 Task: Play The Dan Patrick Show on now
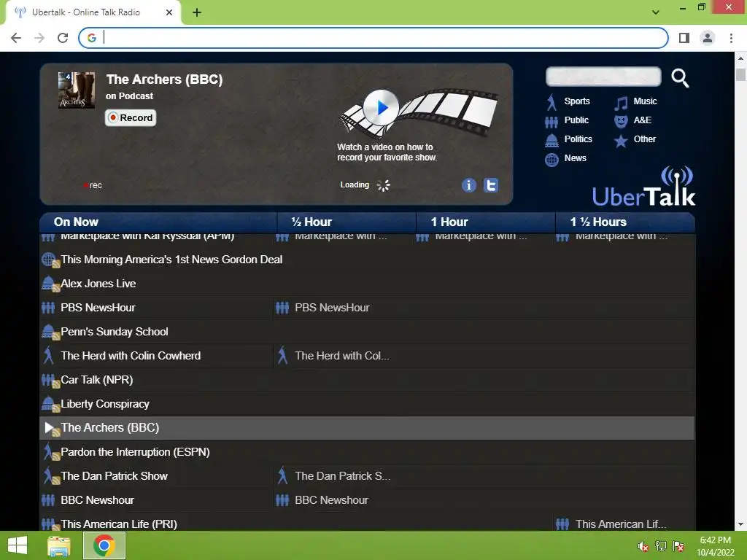click(114, 475)
